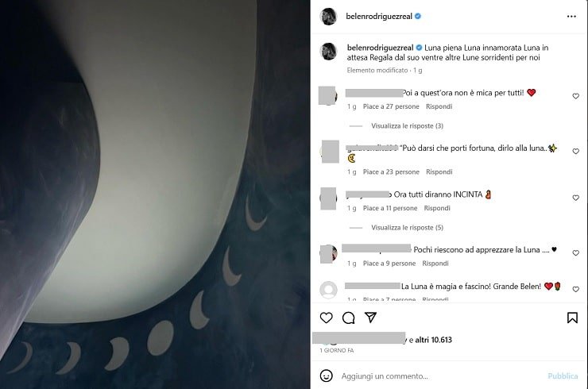The height and width of the screenshot is (389, 588).
Task: Share post via paper plane icon
Action: tap(370, 318)
